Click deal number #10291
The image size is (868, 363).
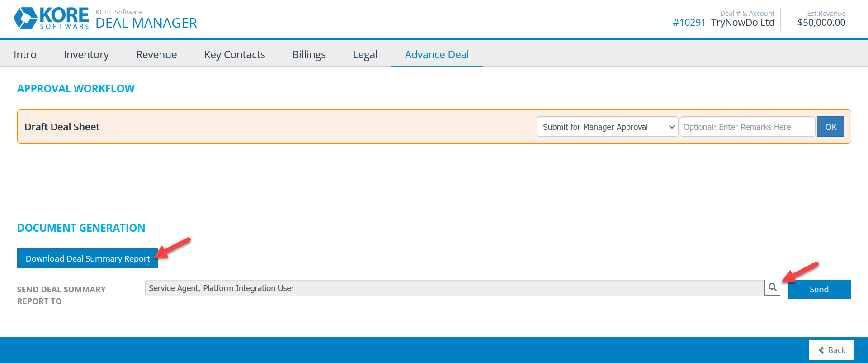689,23
